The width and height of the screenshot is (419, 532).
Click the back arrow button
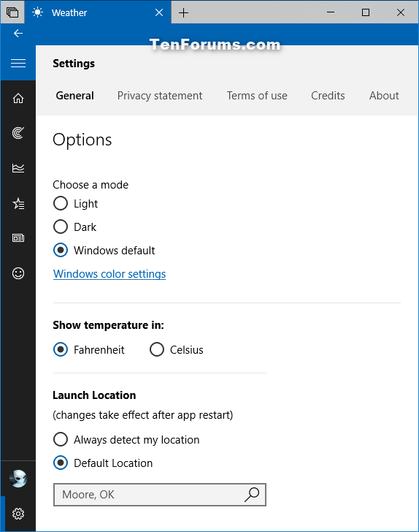[x=18, y=34]
